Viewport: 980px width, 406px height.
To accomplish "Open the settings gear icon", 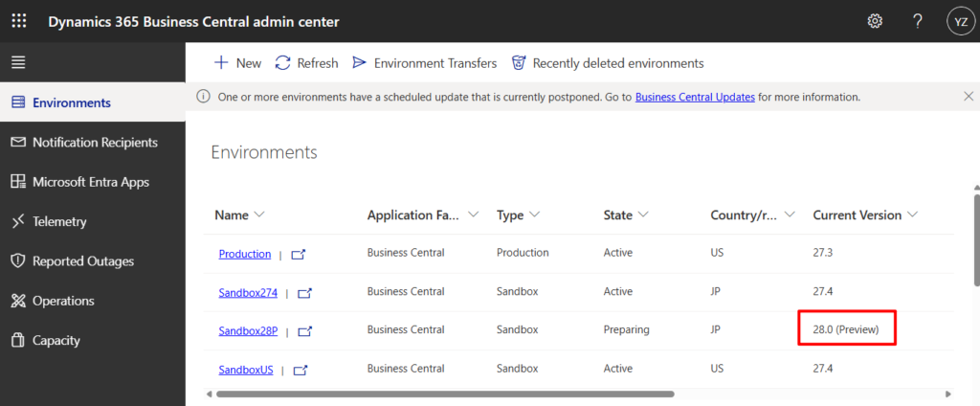I will point(875,21).
